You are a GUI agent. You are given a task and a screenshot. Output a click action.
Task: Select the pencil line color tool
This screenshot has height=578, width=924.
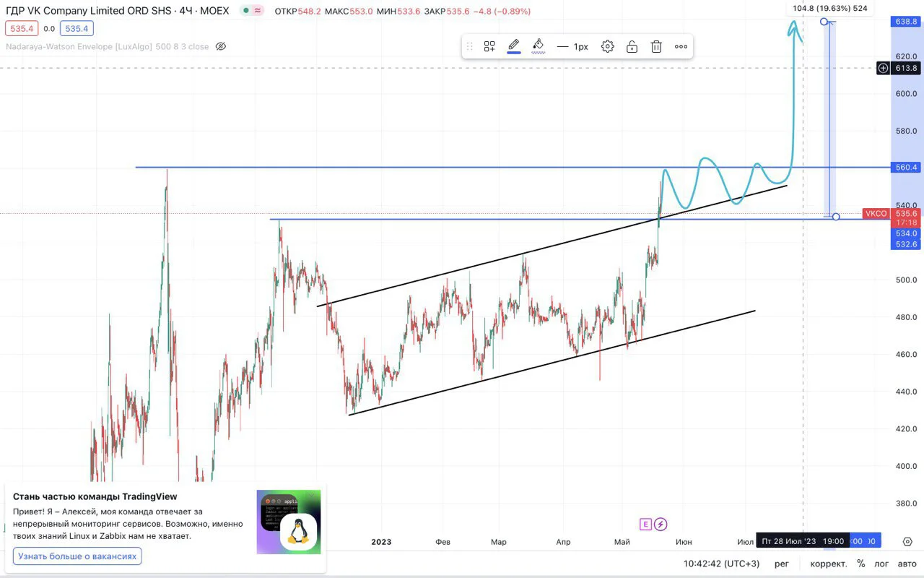tap(514, 46)
